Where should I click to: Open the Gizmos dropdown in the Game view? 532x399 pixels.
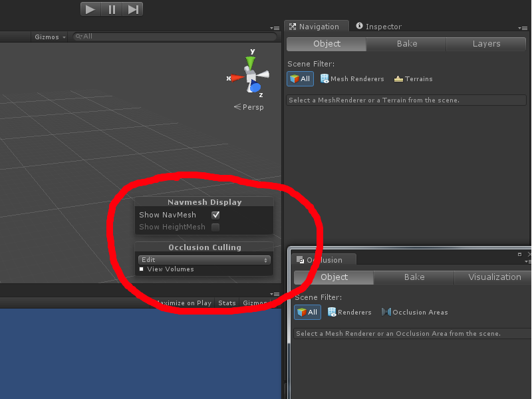click(255, 303)
